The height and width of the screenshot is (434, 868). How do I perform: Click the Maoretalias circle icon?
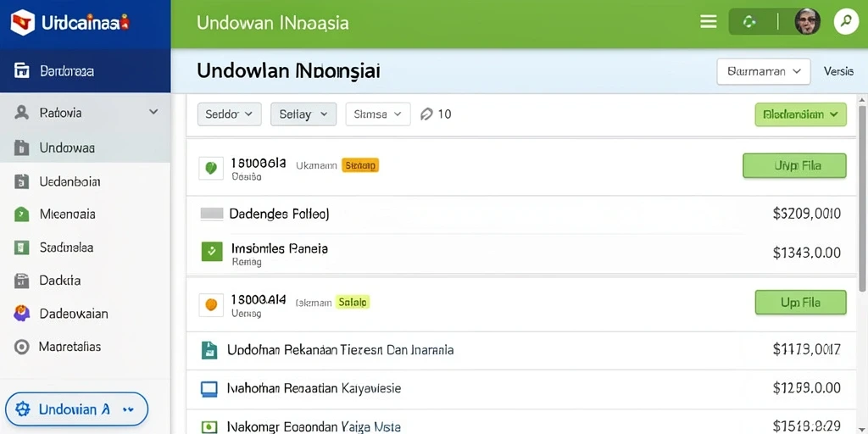(x=21, y=347)
